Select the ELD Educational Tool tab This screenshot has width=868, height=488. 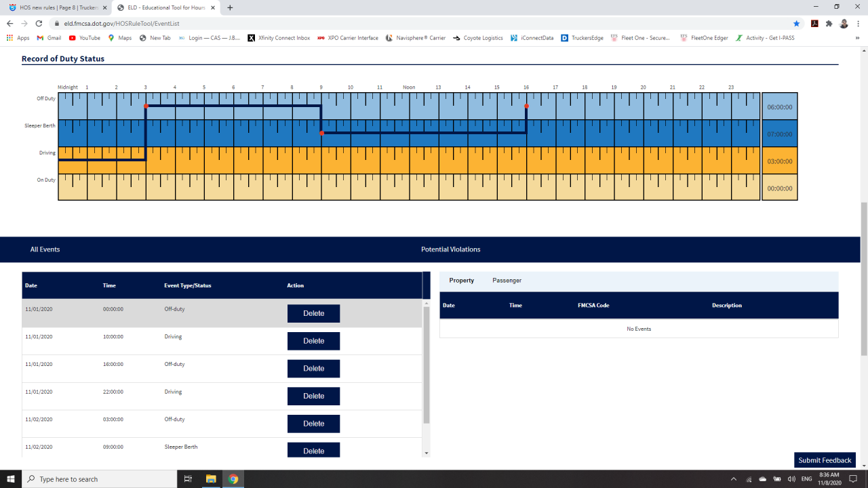pyautogui.click(x=166, y=7)
